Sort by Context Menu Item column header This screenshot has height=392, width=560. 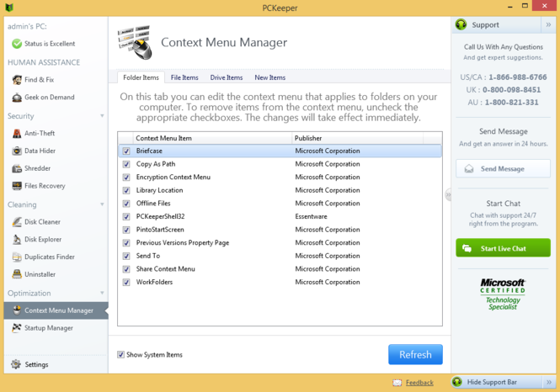[212, 138]
